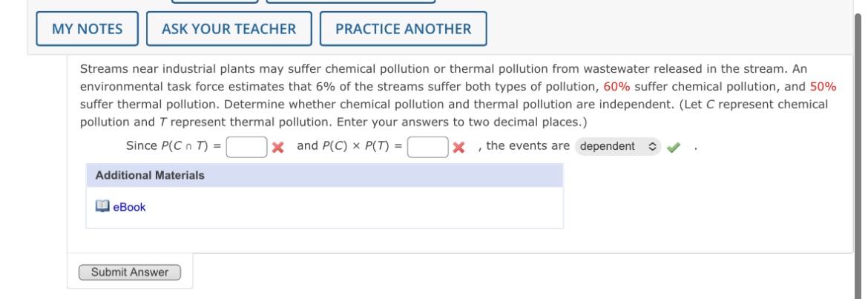Viewport: 868px width, 299px height.
Task: Click ASK YOUR TEACHER button
Action: click(x=228, y=29)
